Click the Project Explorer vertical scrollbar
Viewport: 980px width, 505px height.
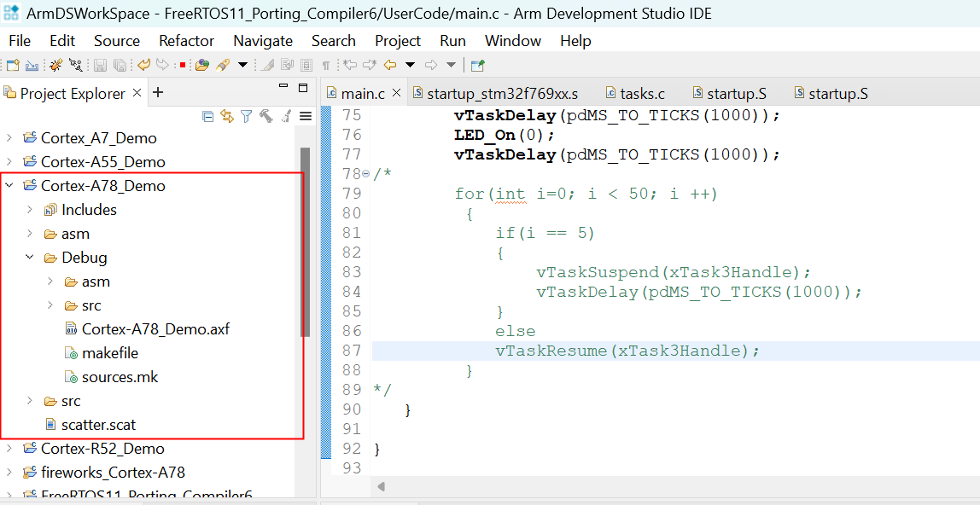pos(304,239)
